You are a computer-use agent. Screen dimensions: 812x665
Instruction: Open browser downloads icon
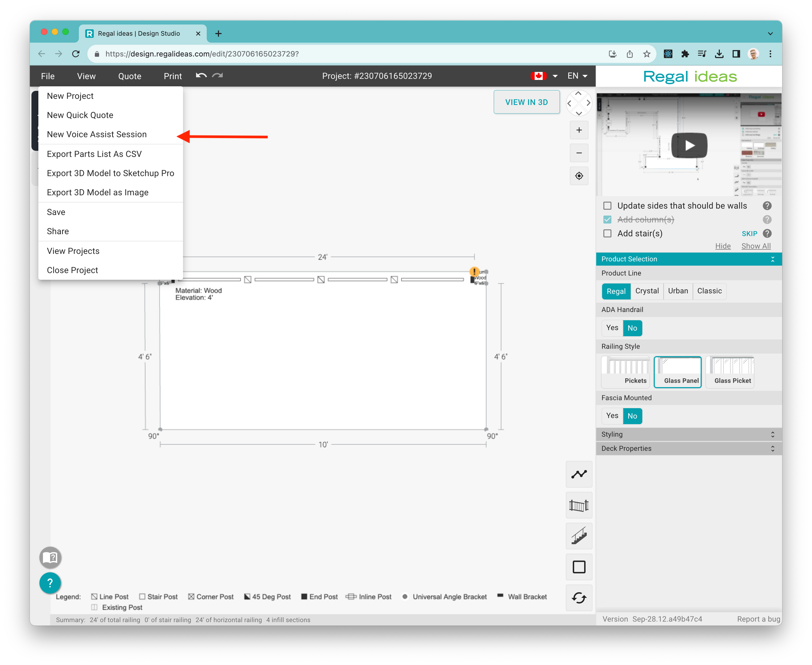click(719, 54)
